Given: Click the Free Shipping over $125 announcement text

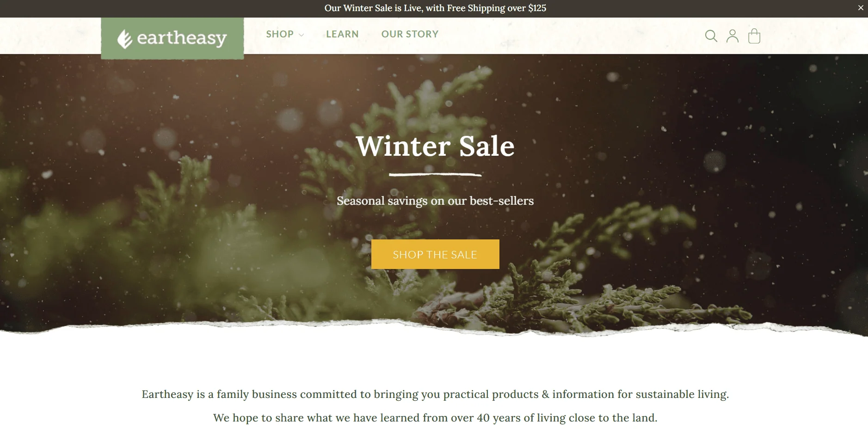Looking at the screenshot, I should click(x=497, y=8).
